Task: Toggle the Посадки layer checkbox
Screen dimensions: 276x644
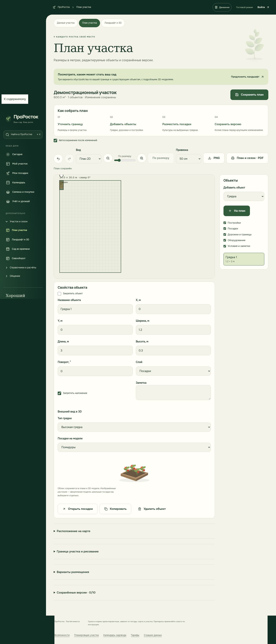Action: 225,228
